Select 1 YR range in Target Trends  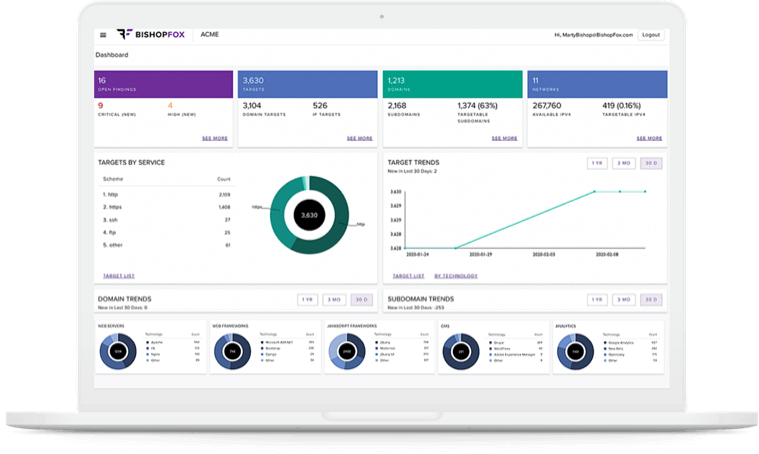pos(597,163)
